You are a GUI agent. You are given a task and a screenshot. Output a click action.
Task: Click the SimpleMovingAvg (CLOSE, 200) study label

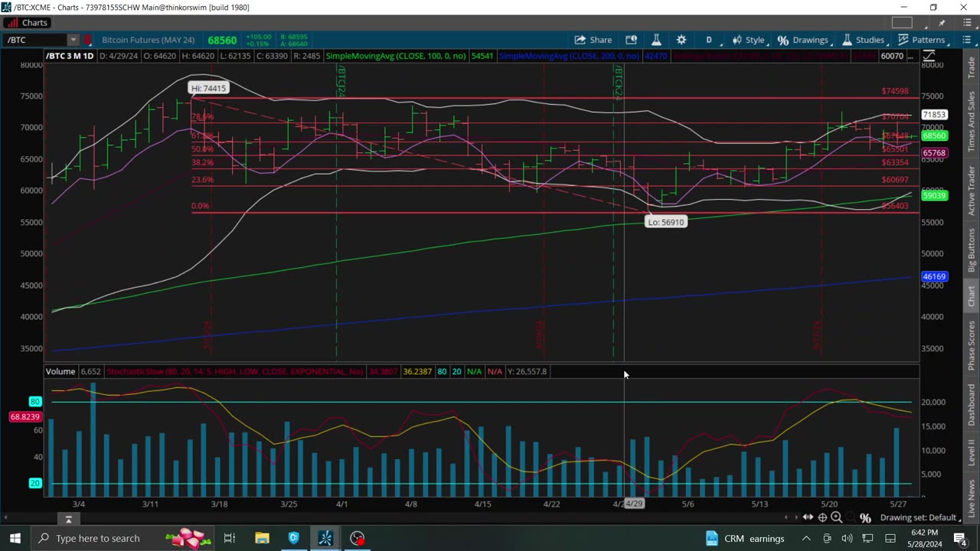(569, 56)
